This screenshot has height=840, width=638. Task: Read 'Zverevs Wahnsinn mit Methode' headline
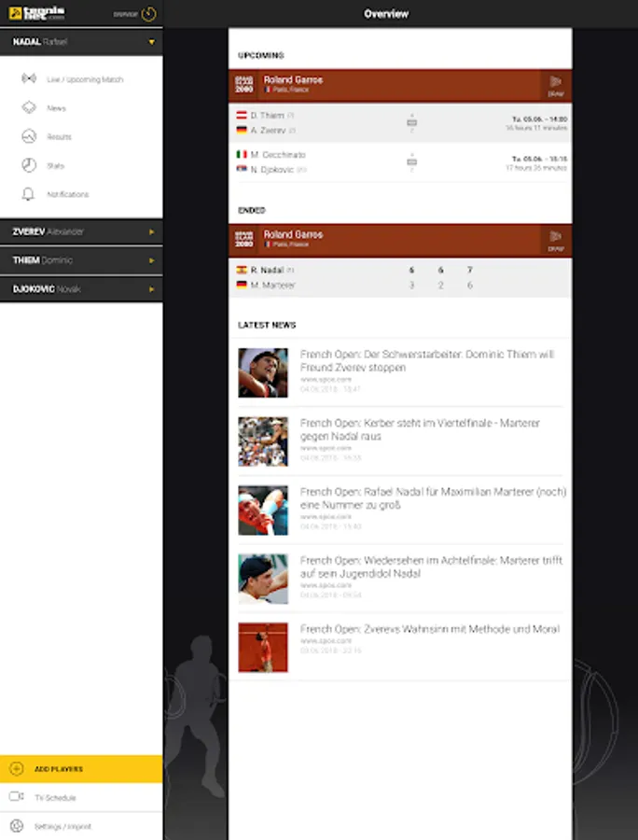click(x=430, y=629)
